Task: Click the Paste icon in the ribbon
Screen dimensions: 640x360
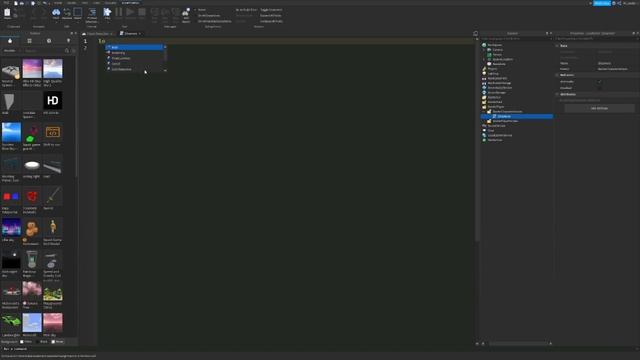Action: coord(7,13)
